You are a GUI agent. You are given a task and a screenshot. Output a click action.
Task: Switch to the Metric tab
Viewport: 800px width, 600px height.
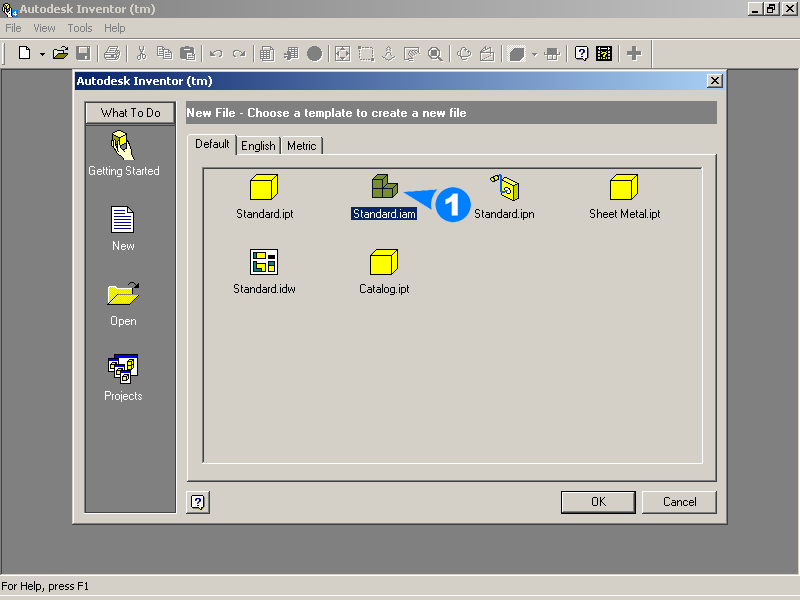[302, 146]
